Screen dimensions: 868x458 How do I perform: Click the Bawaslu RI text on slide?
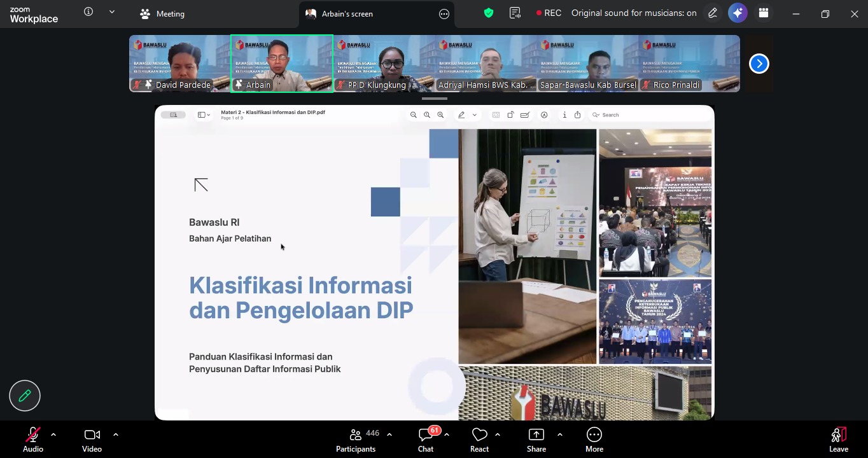point(214,223)
